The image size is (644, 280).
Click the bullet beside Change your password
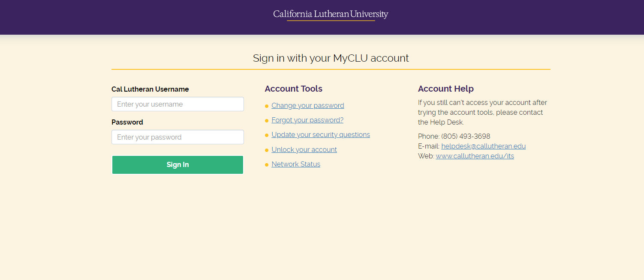coord(267,106)
